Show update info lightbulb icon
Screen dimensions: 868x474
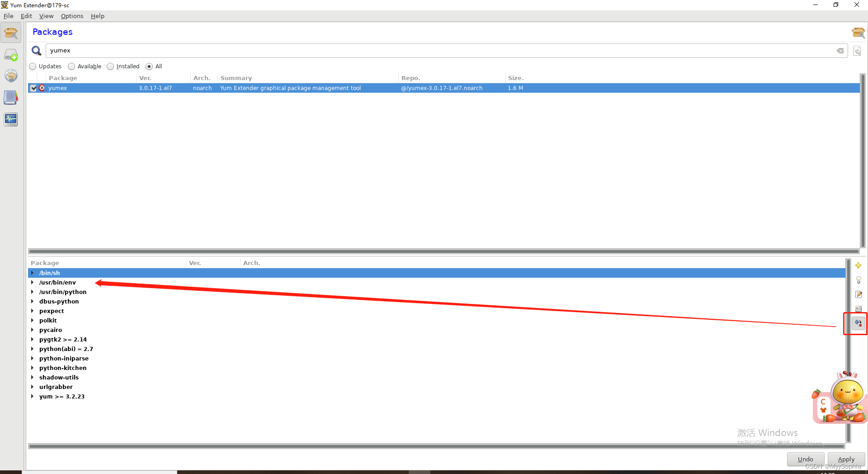[858, 280]
